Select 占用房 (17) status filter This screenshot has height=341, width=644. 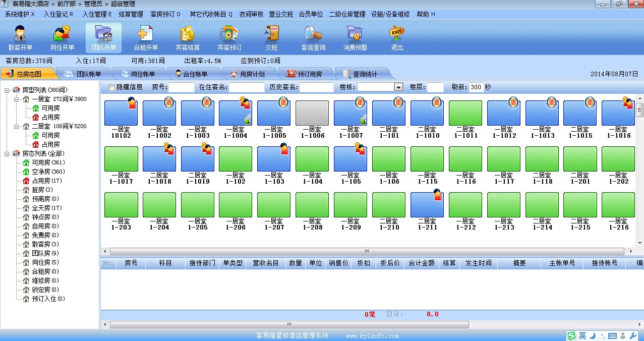47,181
